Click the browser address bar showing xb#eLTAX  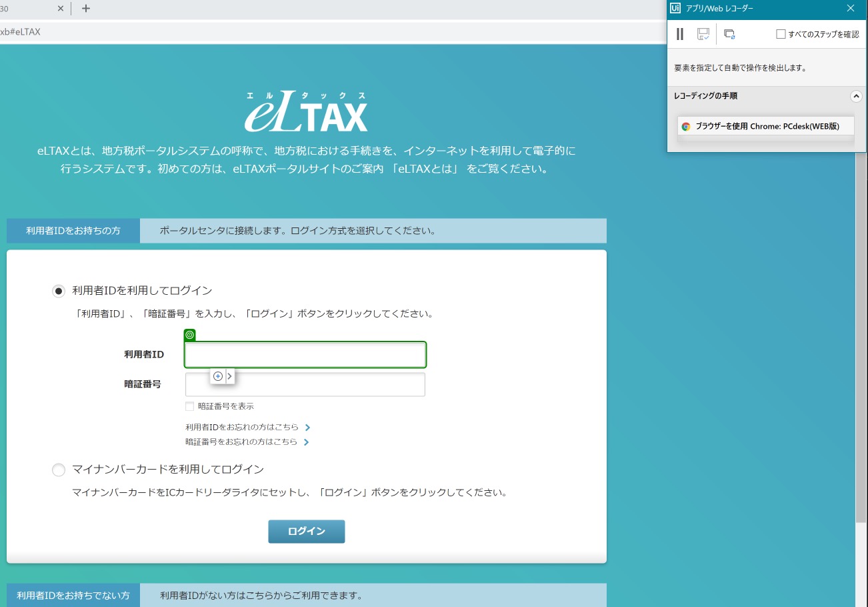(333, 32)
